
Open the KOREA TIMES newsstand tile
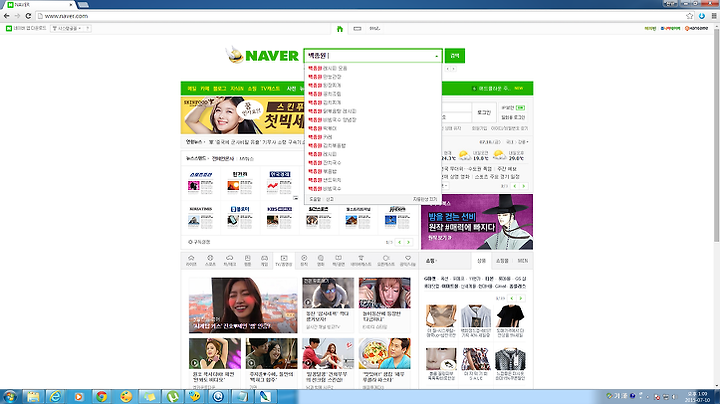[201, 218]
